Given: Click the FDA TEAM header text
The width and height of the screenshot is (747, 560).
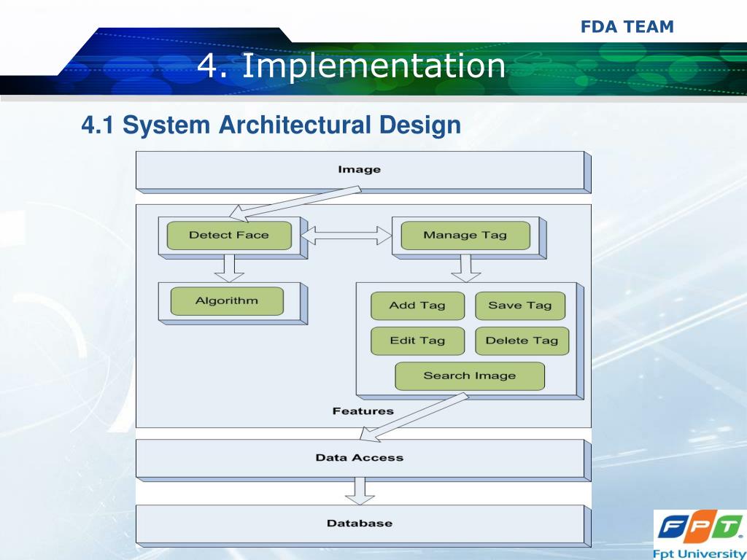Looking at the screenshot, I should 627,27.
